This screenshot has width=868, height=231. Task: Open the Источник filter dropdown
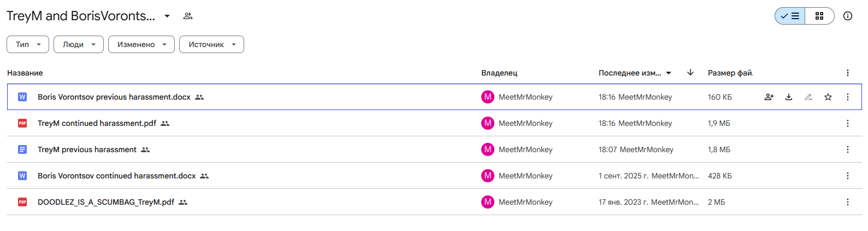[x=211, y=44]
